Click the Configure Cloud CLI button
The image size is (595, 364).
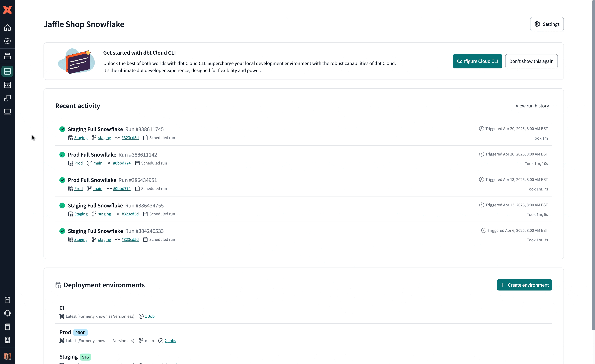[x=477, y=61]
